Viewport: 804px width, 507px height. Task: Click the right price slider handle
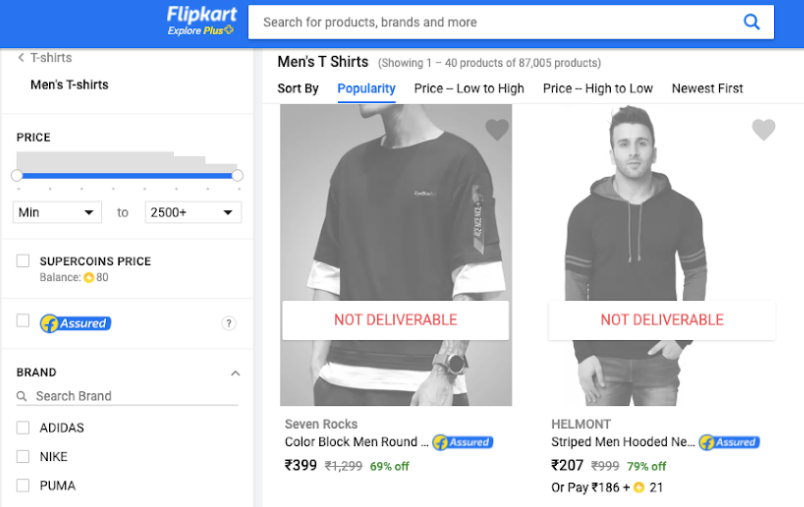tap(237, 176)
